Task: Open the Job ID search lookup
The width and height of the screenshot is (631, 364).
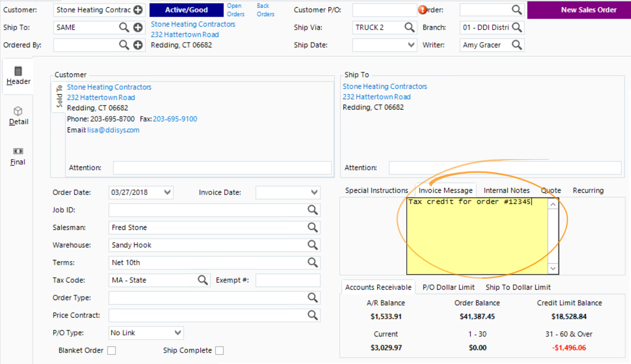Action: [x=313, y=210]
